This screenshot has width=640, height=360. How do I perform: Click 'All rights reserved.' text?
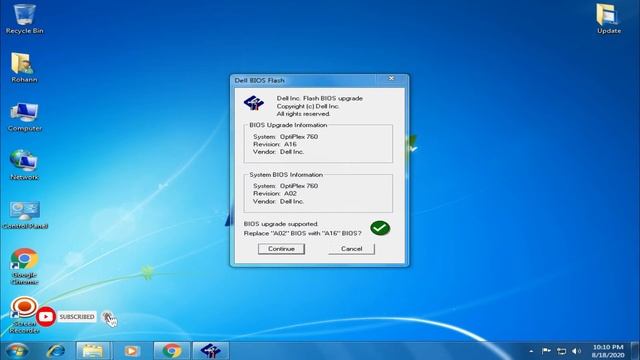(303, 114)
